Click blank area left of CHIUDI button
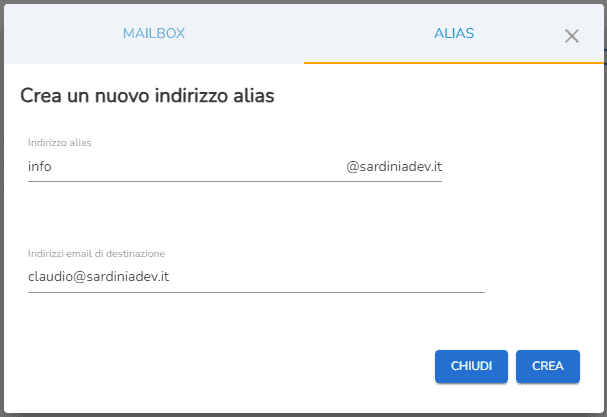Screen dimensions: 607x417 click(250, 366)
